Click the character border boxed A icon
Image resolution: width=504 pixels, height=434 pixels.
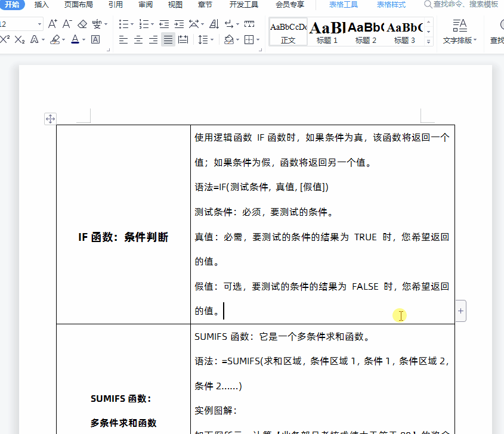[x=95, y=39]
